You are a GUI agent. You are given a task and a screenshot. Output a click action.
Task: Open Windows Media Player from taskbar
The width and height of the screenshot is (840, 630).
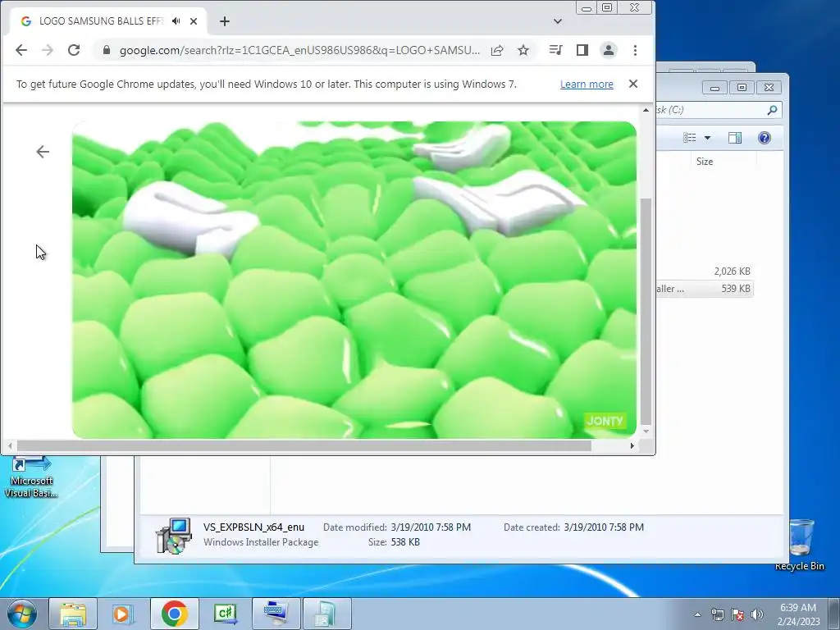[x=123, y=614]
